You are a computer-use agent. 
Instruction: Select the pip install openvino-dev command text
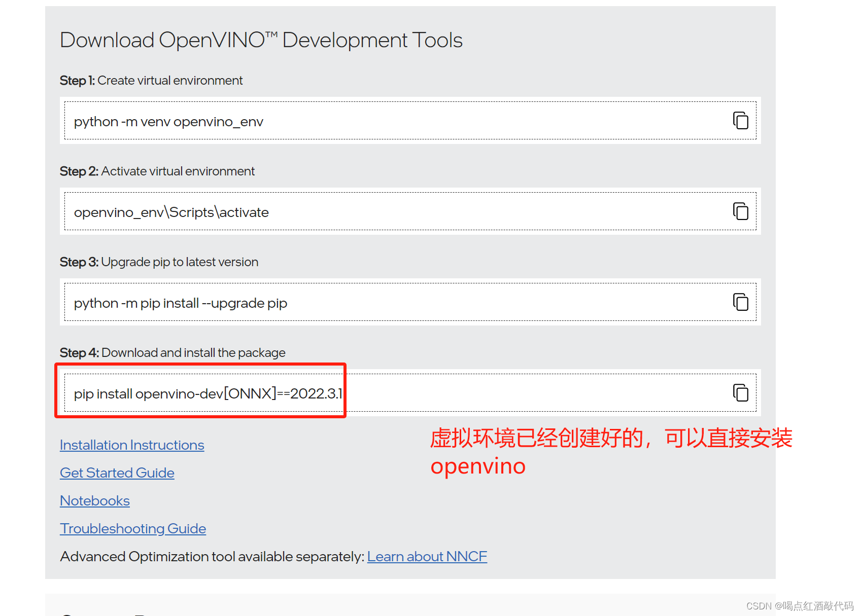pos(208,393)
